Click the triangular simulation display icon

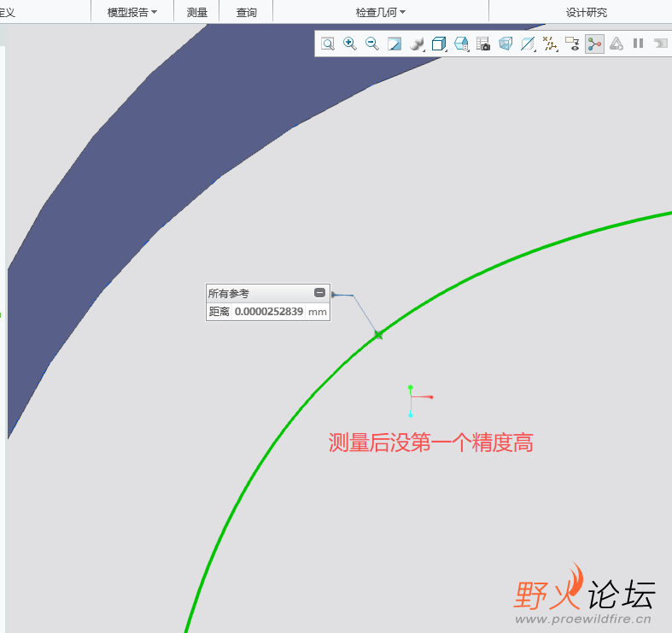click(616, 44)
